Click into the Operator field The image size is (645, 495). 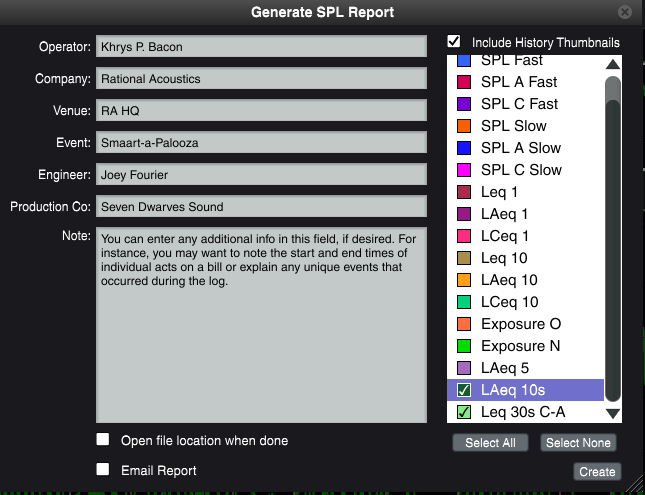point(261,46)
